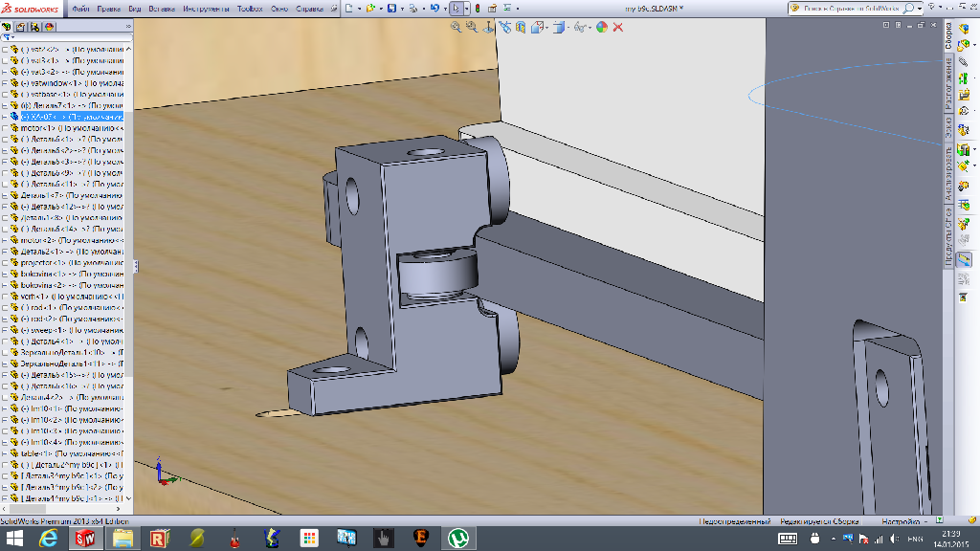Click the Настройка status bar button
Viewport: 980px width, 551px height.
tap(899, 521)
